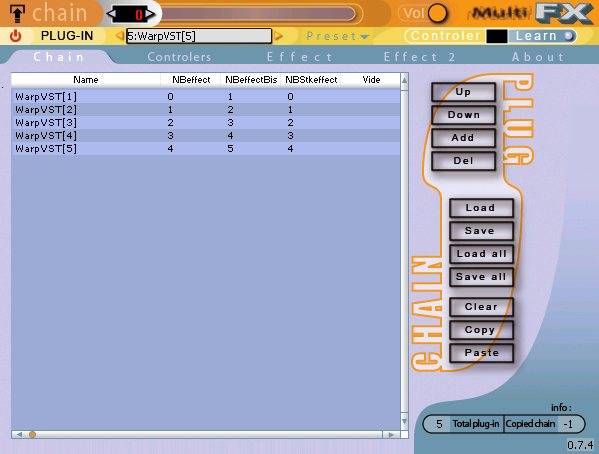Click the Add plug-in button

pyautogui.click(x=463, y=138)
